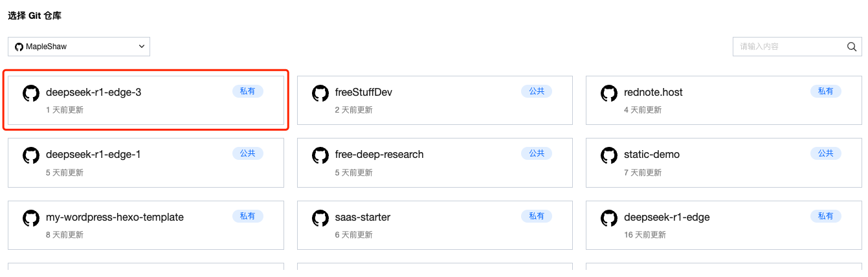The height and width of the screenshot is (277, 868).
Task: Click GitHub icon of deepseek-r1-edge-3 repo
Action: tap(31, 93)
